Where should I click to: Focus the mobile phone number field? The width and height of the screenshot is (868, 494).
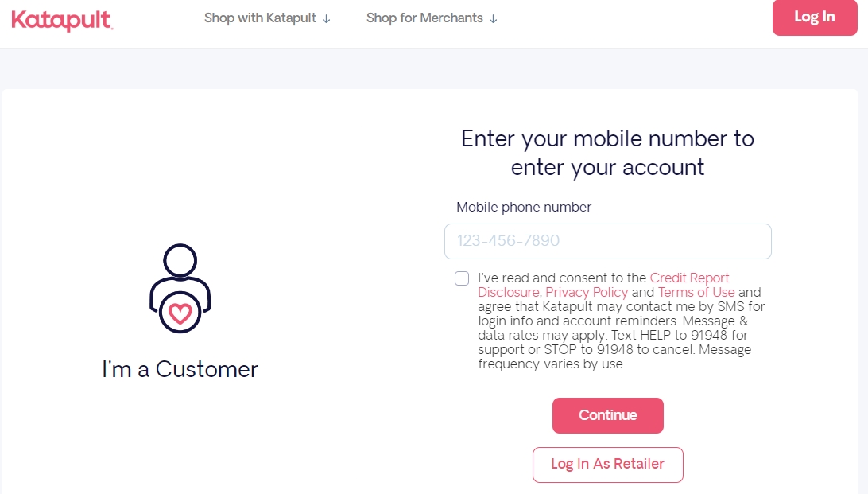coord(608,241)
